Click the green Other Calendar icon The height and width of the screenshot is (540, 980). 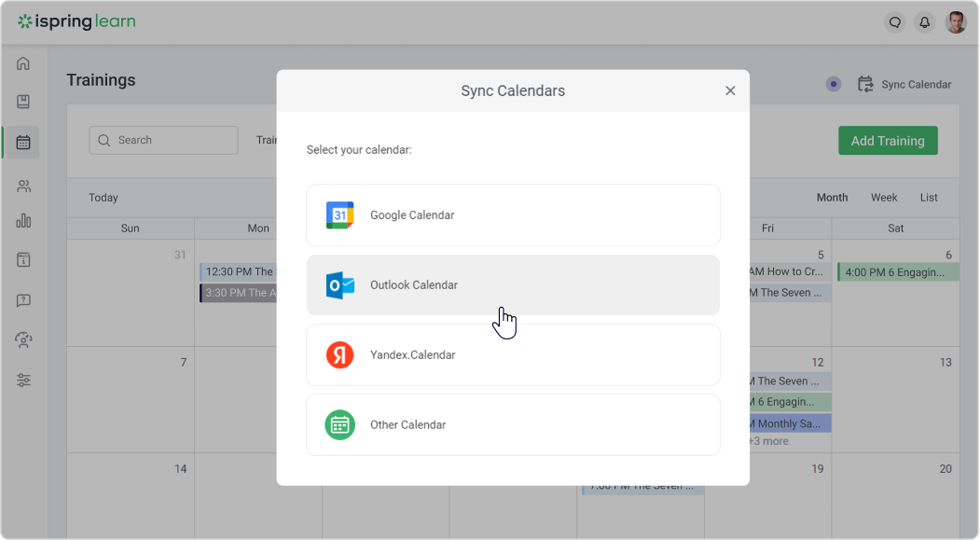(x=340, y=425)
